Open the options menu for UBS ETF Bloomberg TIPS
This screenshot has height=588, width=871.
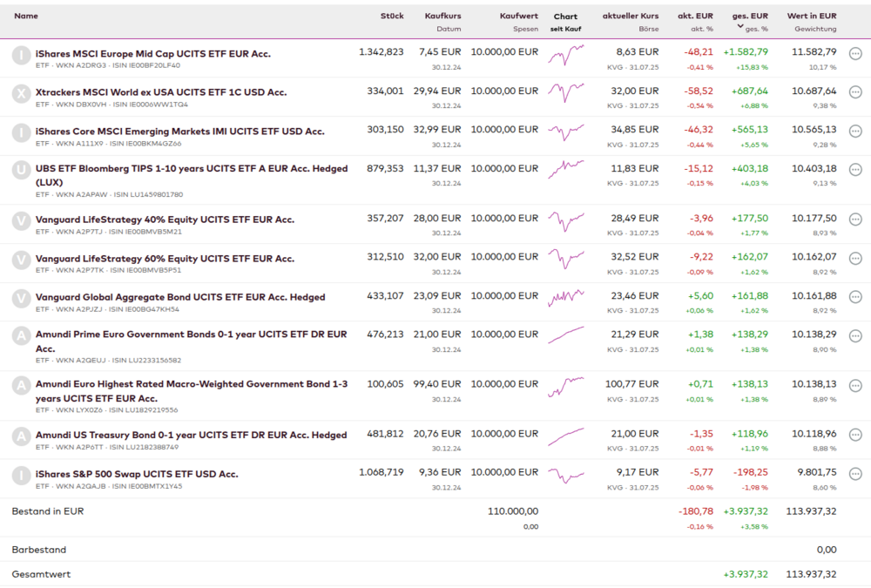pos(855,170)
